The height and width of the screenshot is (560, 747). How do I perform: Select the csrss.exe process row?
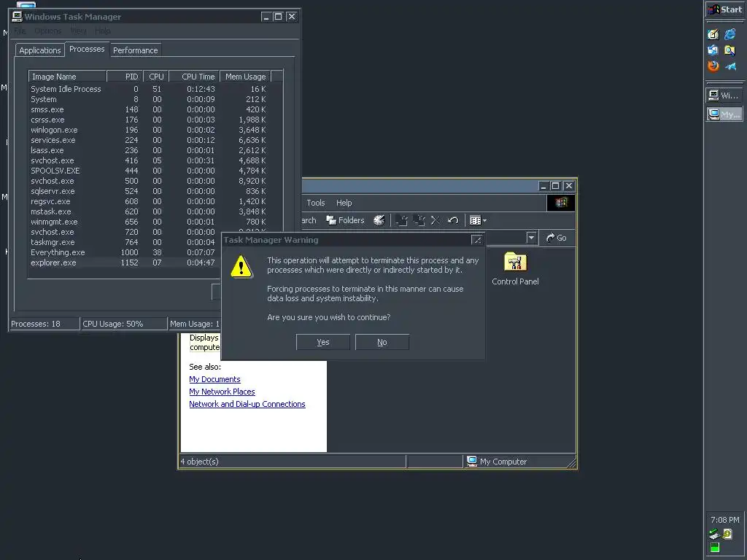pyautogui.click(x=149, y=120)
